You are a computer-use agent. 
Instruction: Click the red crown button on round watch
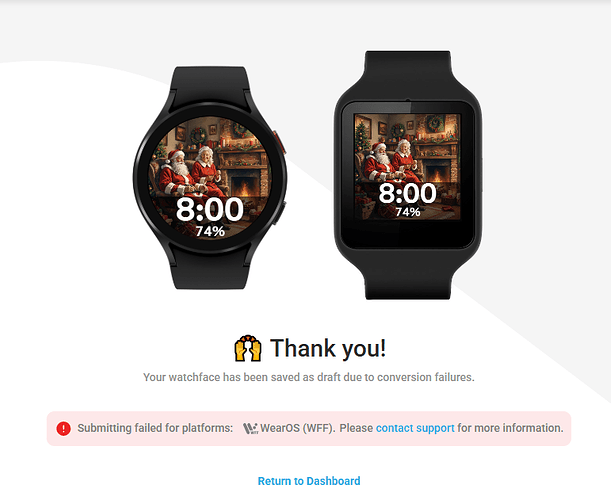pyautogui.click(x=280, y=142)
